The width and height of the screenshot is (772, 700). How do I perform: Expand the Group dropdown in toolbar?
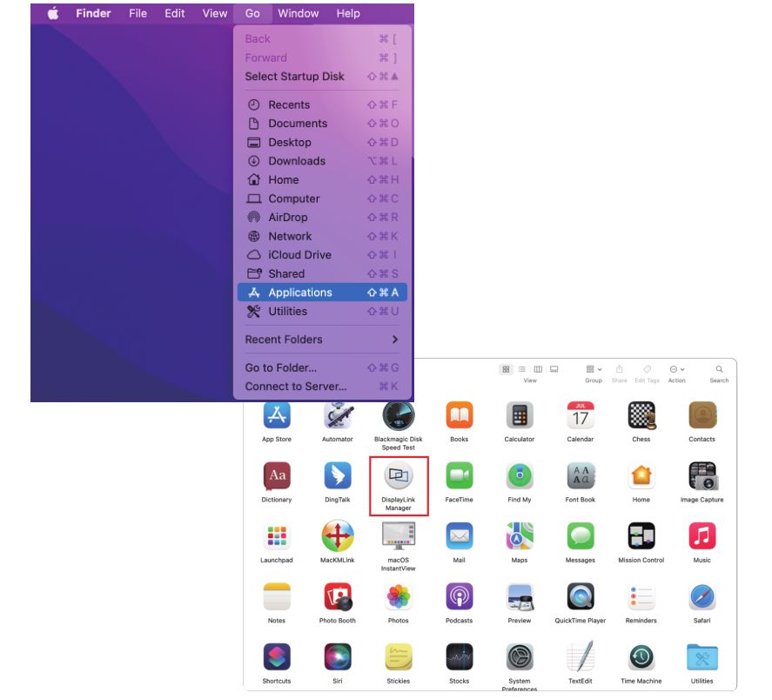point(594,369)
